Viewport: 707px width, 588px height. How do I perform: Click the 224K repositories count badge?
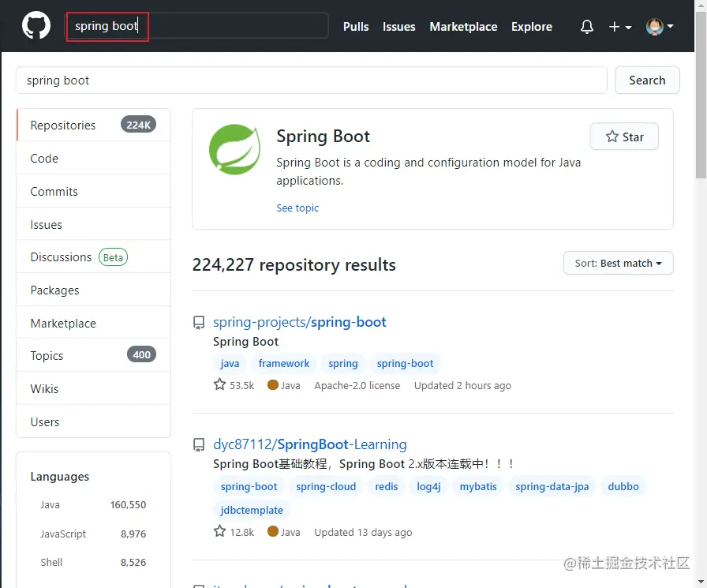pos(138,125)
